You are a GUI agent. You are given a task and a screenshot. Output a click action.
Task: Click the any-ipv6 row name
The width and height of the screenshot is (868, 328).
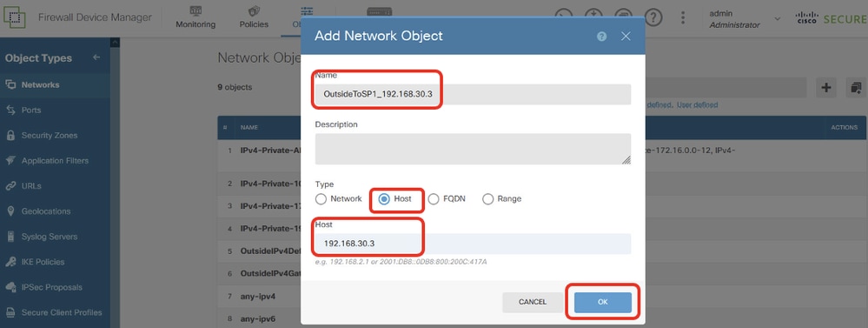(x=258, y=318)
